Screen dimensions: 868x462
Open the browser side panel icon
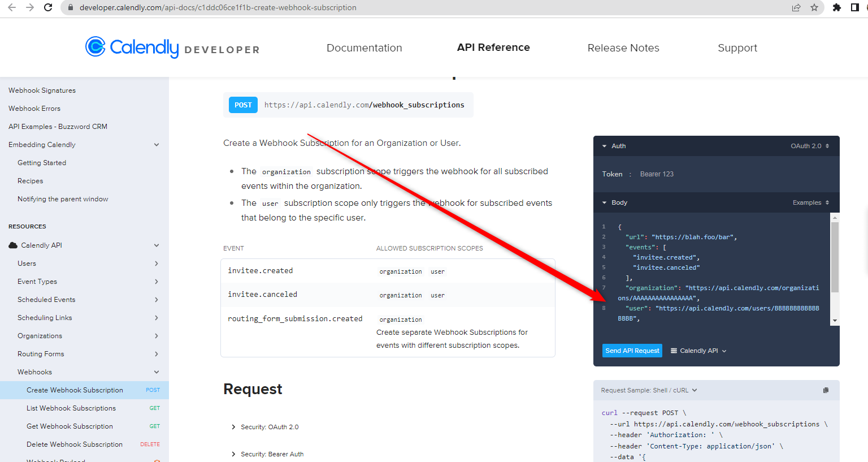tap(855, 7)
